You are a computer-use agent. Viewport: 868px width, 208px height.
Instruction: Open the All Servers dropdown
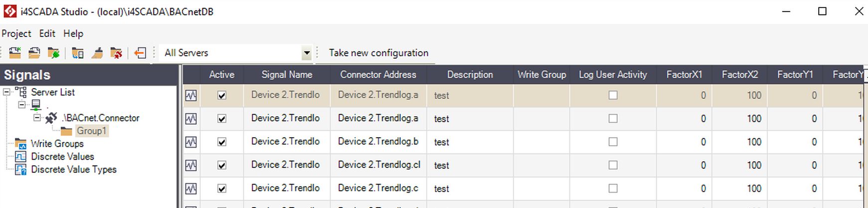click(x=307, y=53)
